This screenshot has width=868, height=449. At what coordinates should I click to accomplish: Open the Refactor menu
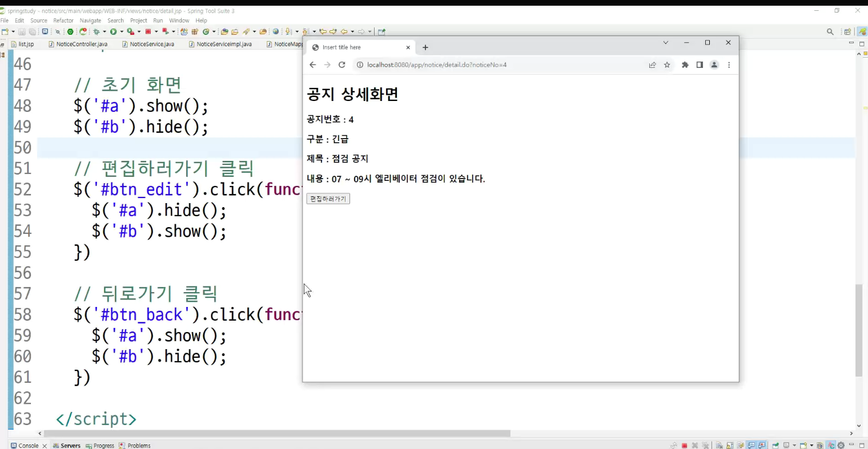[63, 21]
